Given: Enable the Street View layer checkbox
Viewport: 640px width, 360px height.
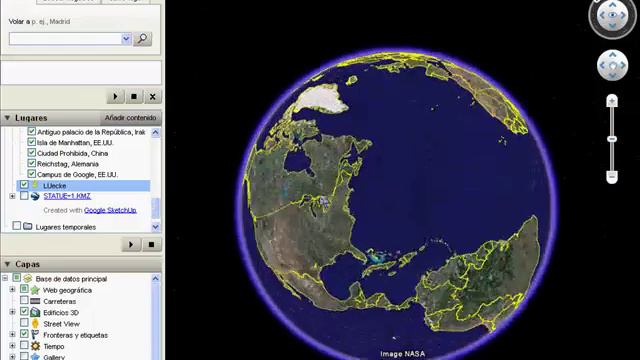Looking at the screenshot, I should (x=24, y=323).
